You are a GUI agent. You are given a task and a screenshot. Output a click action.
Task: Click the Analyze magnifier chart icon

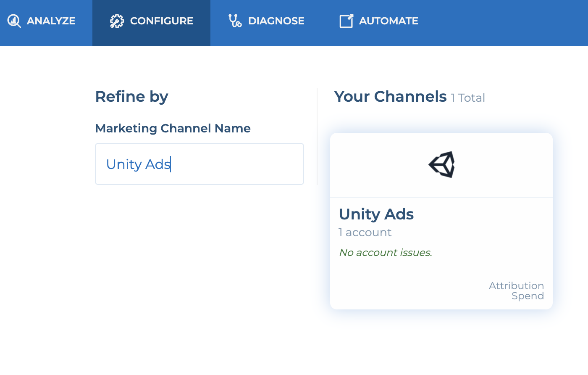click(14, 21)
